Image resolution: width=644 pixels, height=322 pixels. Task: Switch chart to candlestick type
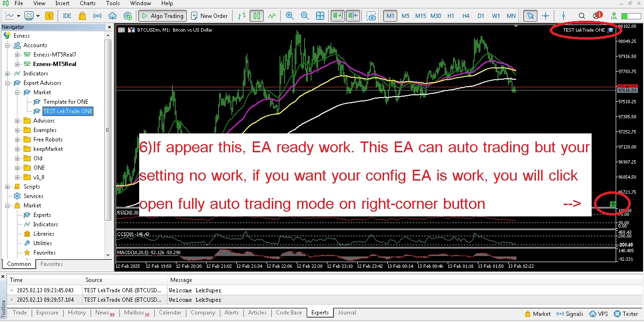coord(256,16)
